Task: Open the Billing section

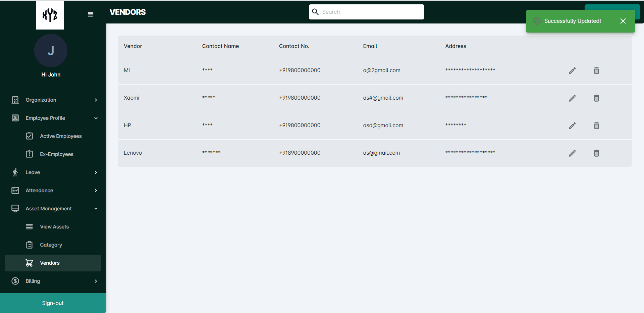Action: coord(53,281)
